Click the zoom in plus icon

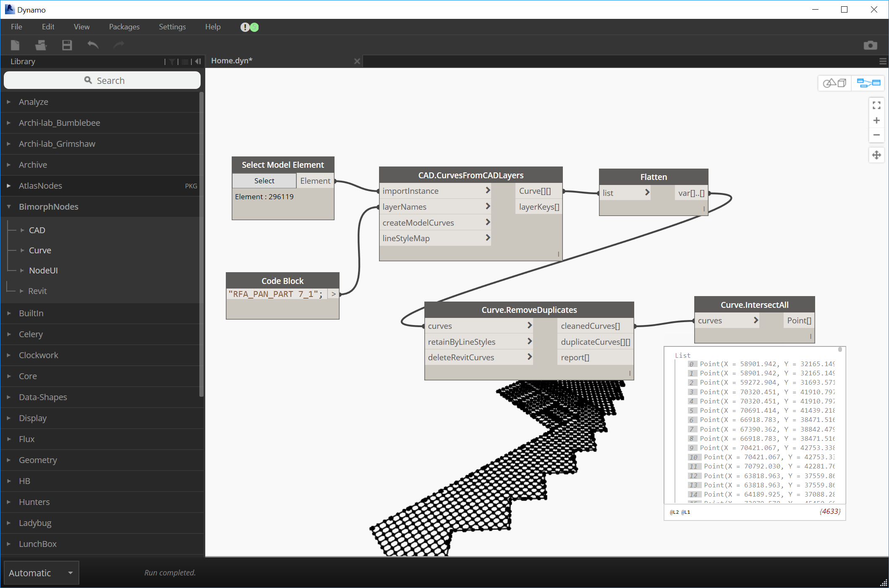point(876,121)
